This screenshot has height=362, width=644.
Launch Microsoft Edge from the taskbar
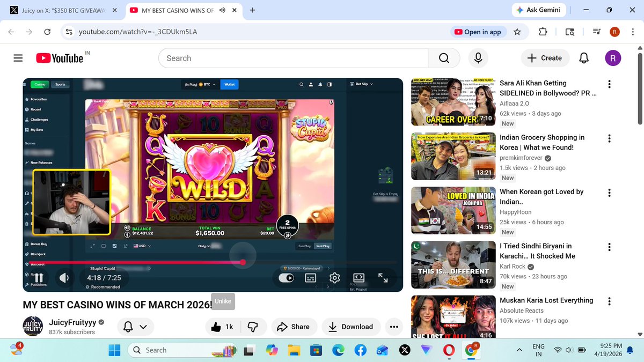(338, 350)
